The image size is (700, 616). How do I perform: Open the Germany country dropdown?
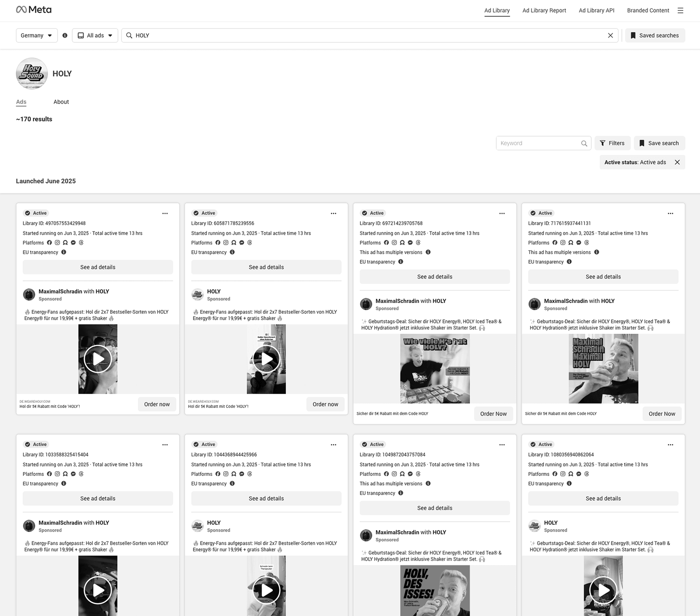tap(37, 35)
